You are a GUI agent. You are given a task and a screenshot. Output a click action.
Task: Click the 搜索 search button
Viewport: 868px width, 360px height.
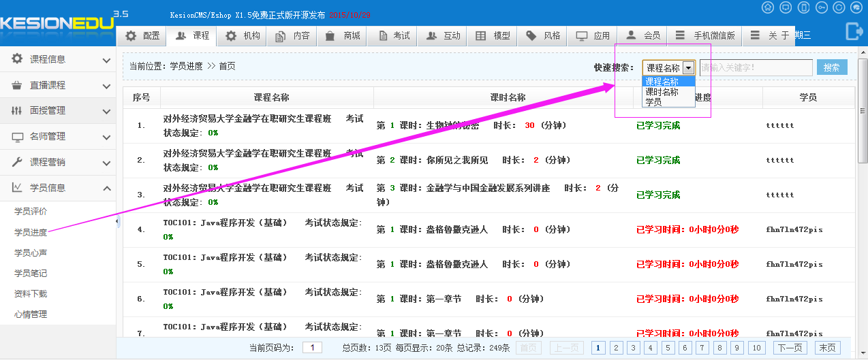[831, 67]
